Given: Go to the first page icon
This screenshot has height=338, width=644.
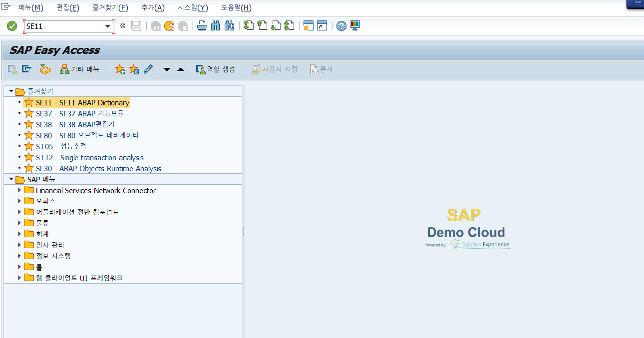Looking at the screenshot, I should pos(249,26).
